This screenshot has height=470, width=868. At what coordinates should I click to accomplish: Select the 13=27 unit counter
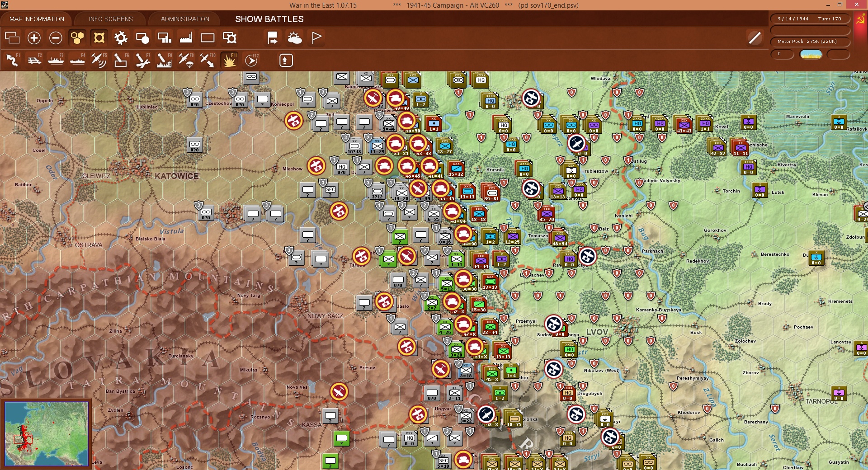(445, 145)
